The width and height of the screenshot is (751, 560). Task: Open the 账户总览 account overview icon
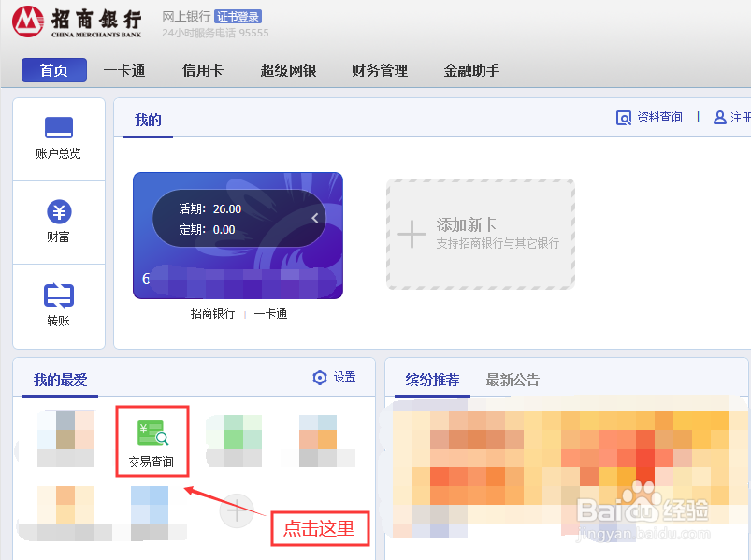pos(58,127)
